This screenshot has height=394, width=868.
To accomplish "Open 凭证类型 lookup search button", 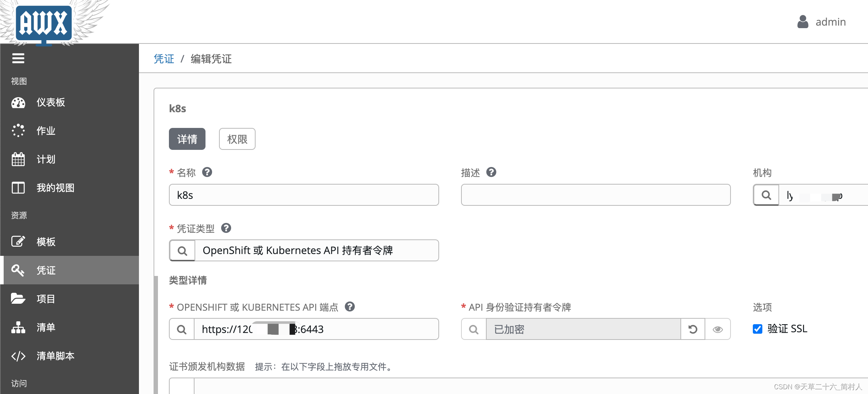I will tap(182, 250).
